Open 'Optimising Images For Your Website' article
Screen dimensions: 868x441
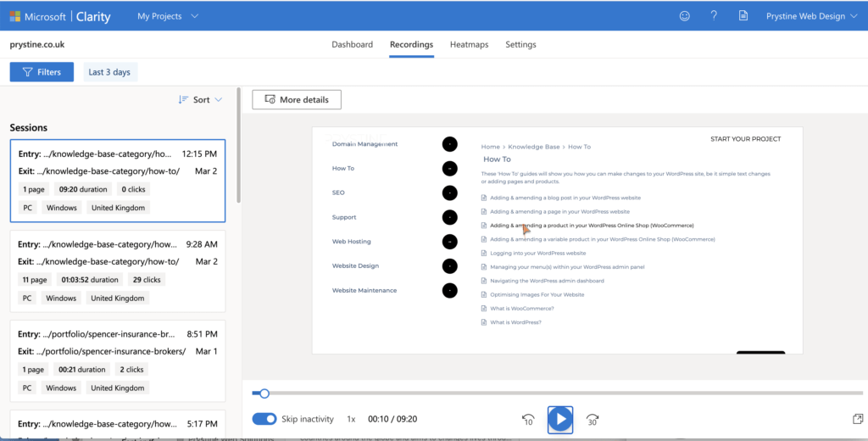click(537, 295)
